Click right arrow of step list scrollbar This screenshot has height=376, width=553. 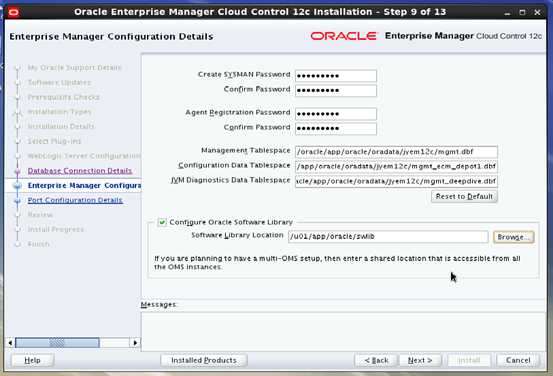135,342
